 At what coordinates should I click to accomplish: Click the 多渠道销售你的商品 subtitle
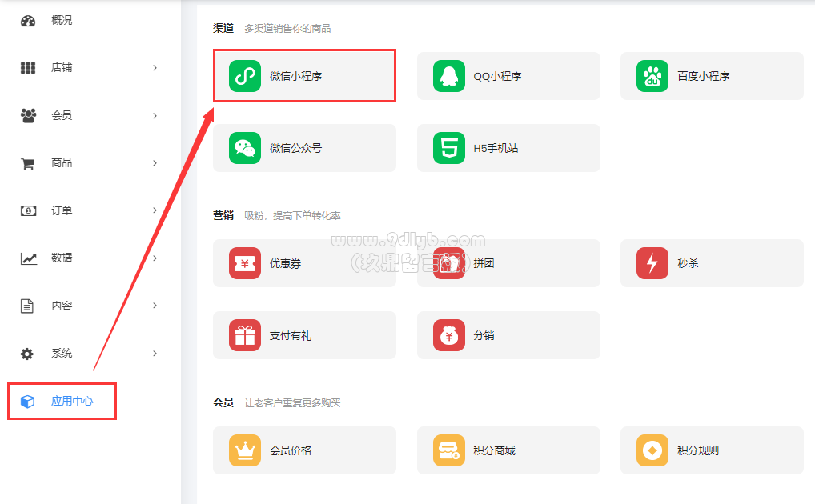287,29
